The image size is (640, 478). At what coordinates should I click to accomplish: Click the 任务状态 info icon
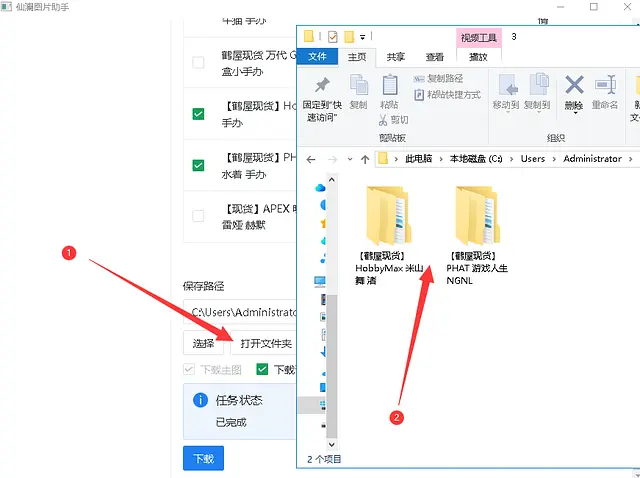(x=200, y=400)
